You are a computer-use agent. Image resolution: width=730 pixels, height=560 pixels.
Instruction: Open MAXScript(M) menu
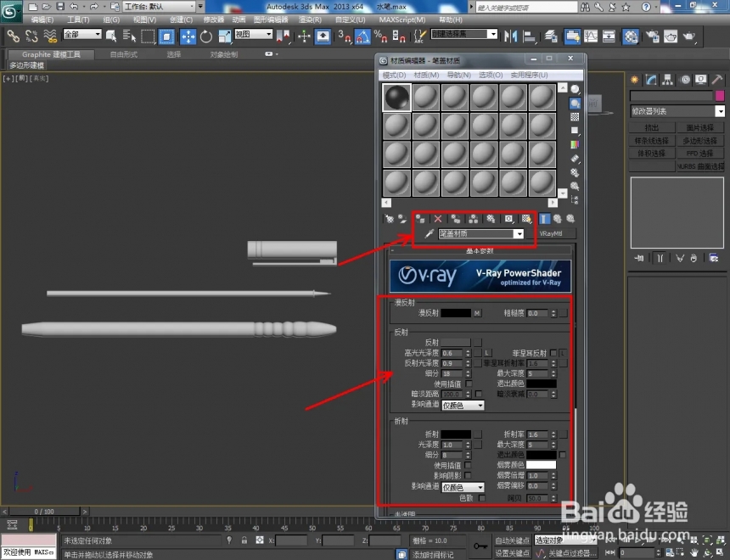click(x=402, y=20)
